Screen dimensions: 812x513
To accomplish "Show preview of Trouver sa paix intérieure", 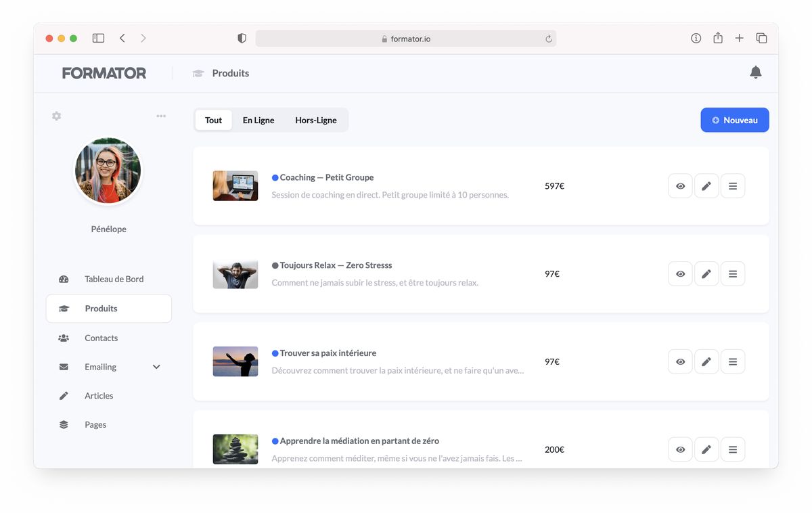I will point(680,361).
